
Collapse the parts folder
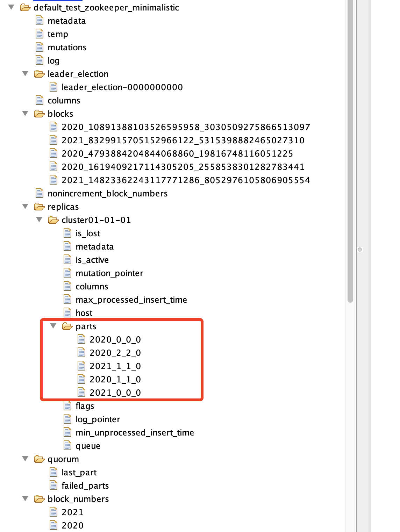click(53, 326)
